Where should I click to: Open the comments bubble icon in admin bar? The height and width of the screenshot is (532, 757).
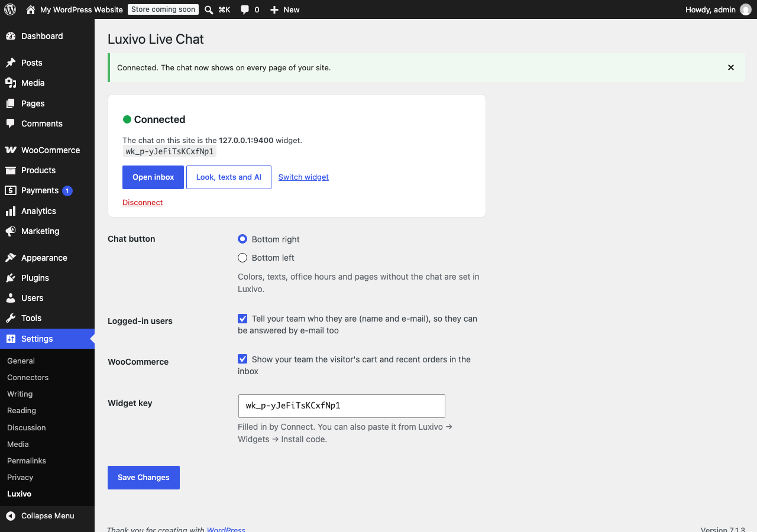tap(245, 10)
